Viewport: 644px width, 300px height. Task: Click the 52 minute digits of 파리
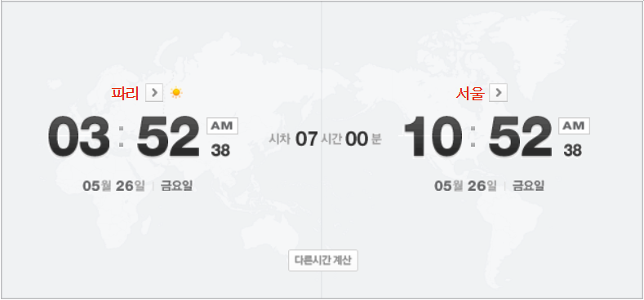(x=168, y=137)
